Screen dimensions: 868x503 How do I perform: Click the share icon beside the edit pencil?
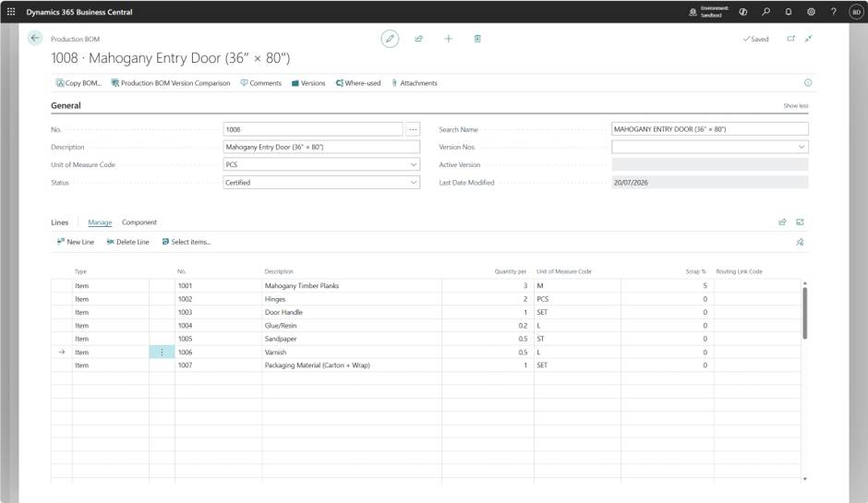coord(419,39)
